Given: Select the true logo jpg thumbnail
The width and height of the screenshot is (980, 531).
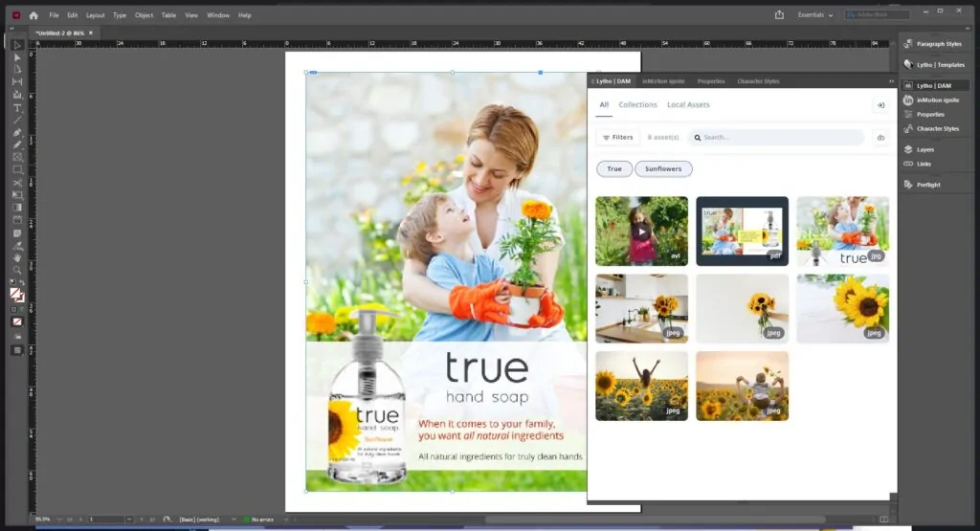Looking at the screenshot, I should (x=842, y=232).
